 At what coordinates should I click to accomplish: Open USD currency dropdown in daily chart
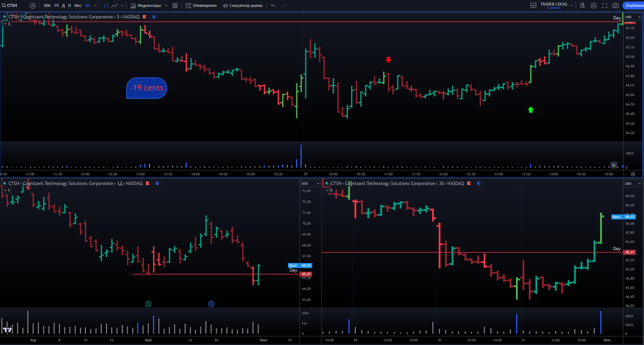coord(310,183)
